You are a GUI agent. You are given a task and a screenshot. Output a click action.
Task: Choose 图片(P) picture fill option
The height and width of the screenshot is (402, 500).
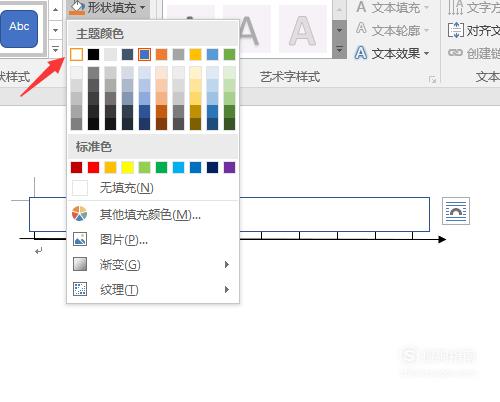coord(153,239)
